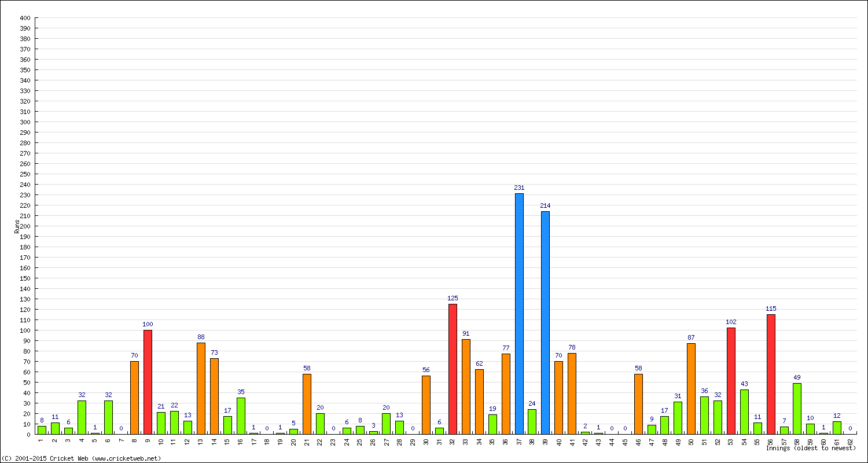Click the red bar for innings 53
Screen dimensions: 868x463
(x=731, y=381)
